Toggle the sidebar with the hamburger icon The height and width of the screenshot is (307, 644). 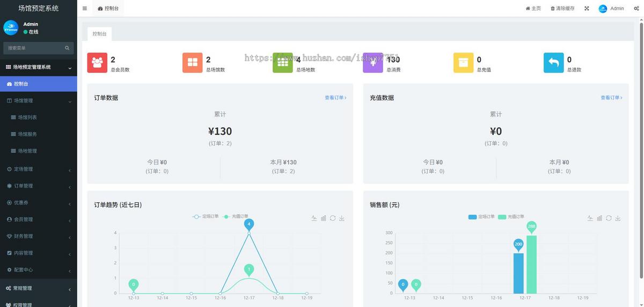click(85, 9)
